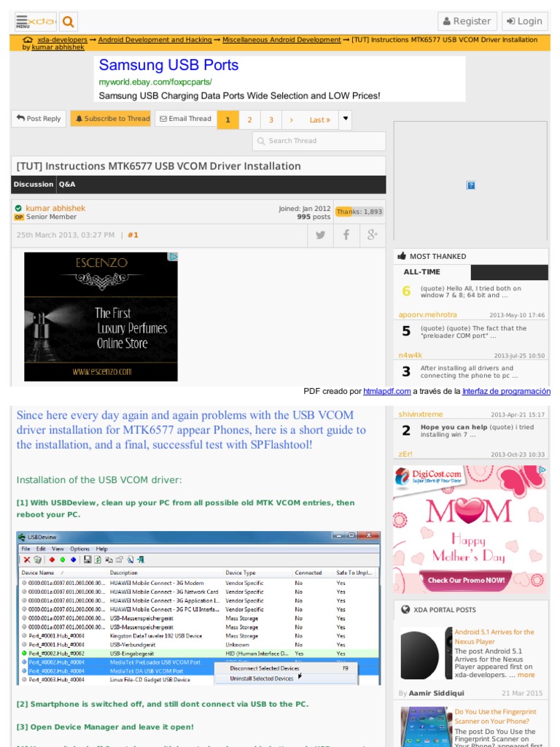
Task: Jump to Last page of thread
Action: (x=320, y=120)
